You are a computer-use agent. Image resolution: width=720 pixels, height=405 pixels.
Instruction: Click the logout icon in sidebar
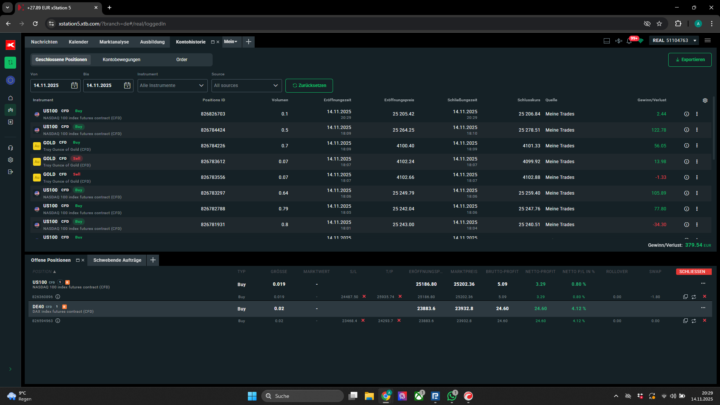[x=10, y=172]
